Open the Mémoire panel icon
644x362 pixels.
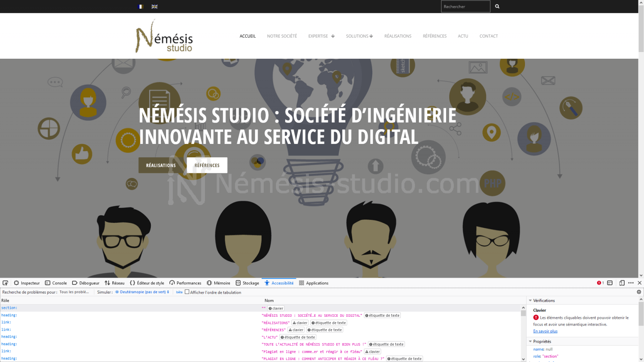[x=208, y=283]
